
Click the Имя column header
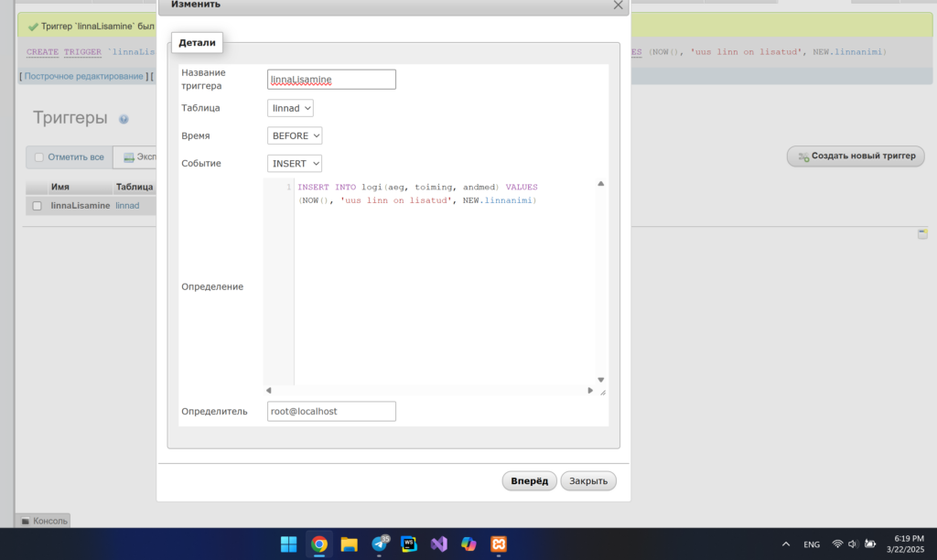(59, 187)
